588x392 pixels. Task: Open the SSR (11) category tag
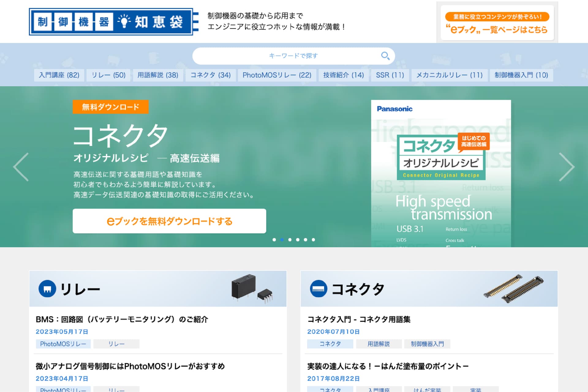coord(390,75)
